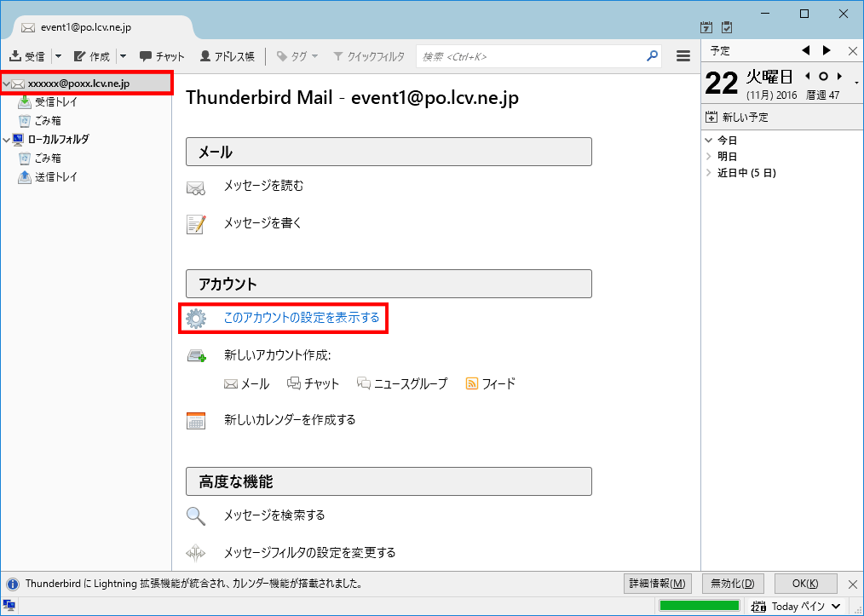Open the チャット toolbar button
This screenshot has height=616, width=864.
161,56
